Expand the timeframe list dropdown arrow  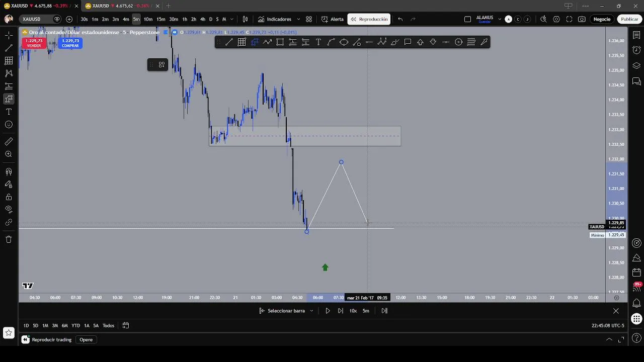pos(231,19)
